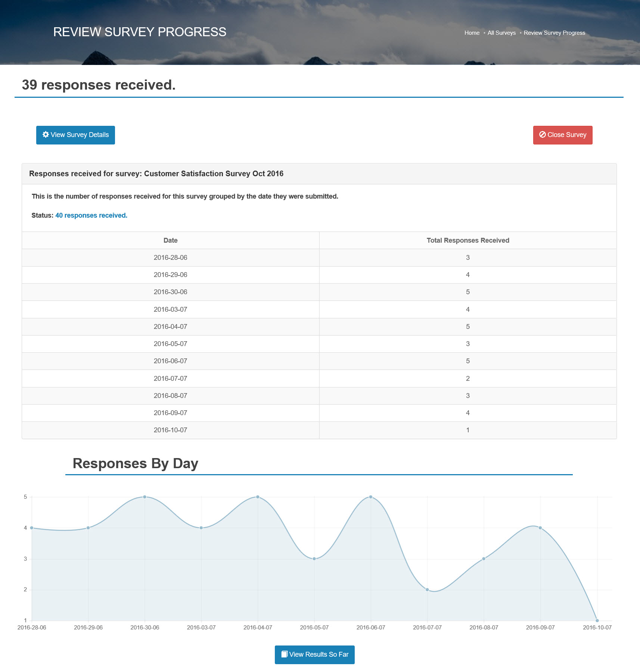Click the Review Survey Progress page title
Viewport: 640px width, 672px height.
140,32
